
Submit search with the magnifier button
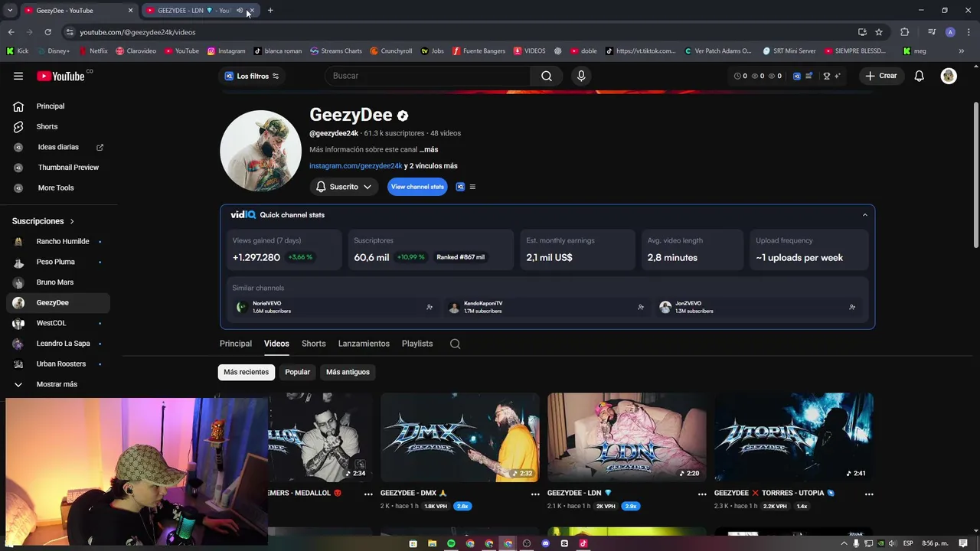[547, 76]
